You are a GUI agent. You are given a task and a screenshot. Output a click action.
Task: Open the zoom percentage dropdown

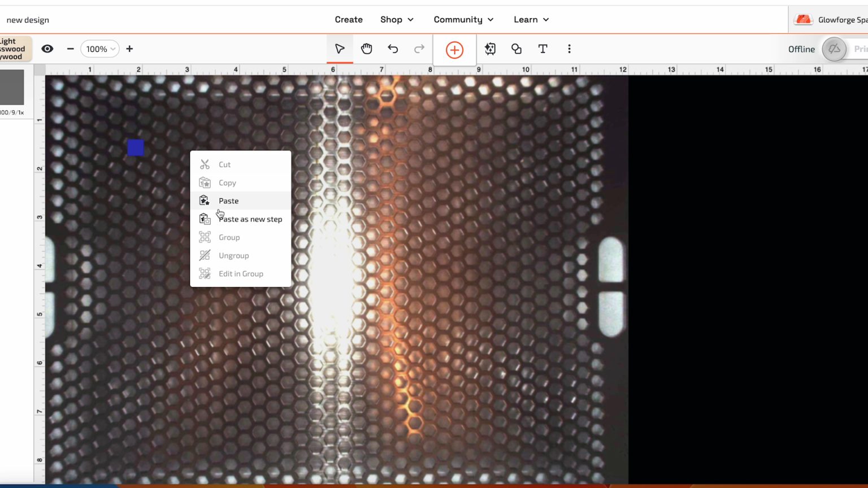[x=99, y=49]
